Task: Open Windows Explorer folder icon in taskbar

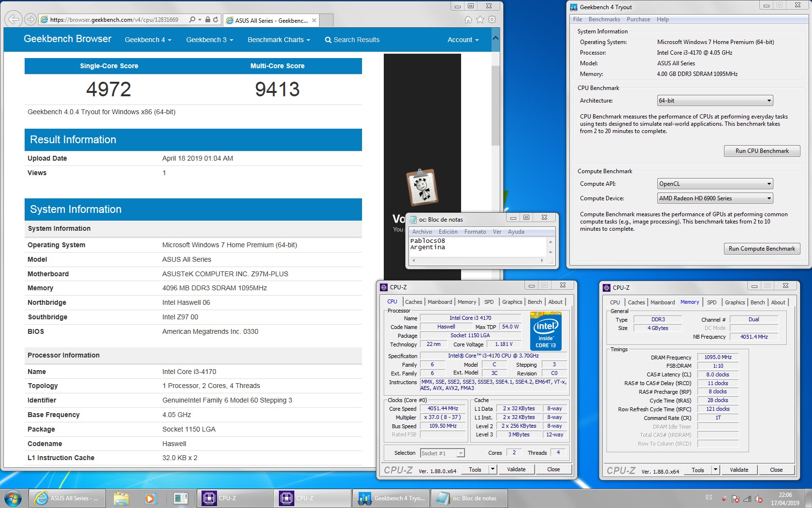Action: click(121, 498)
